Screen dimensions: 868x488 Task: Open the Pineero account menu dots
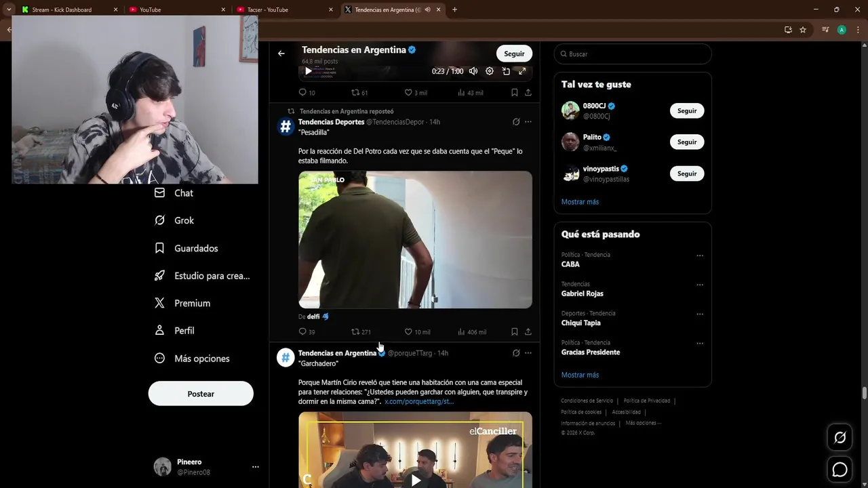click(x=256, y=467)
